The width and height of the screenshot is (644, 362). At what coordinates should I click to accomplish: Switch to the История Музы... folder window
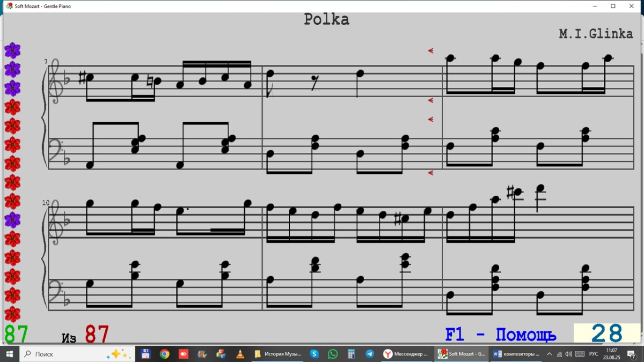278,354
